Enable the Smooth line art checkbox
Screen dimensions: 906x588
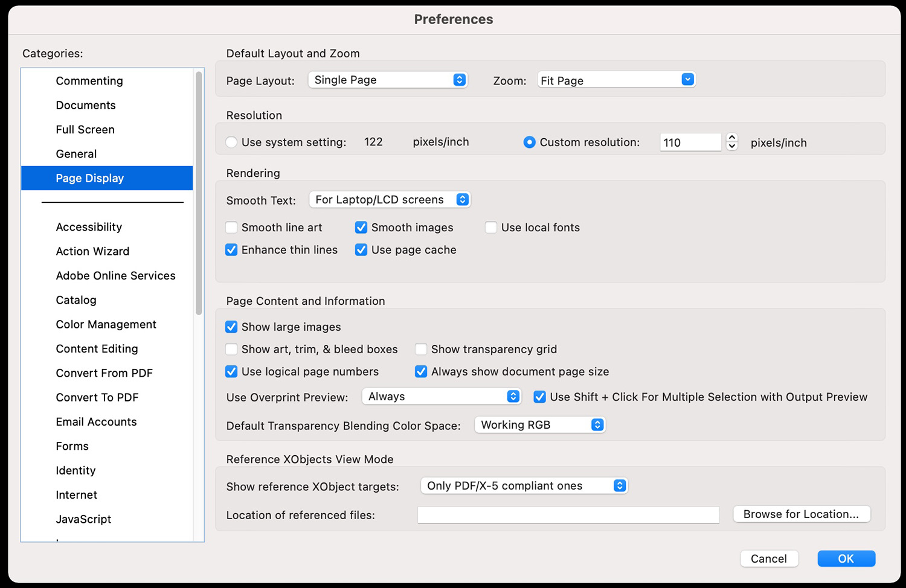tap(231, 228)
